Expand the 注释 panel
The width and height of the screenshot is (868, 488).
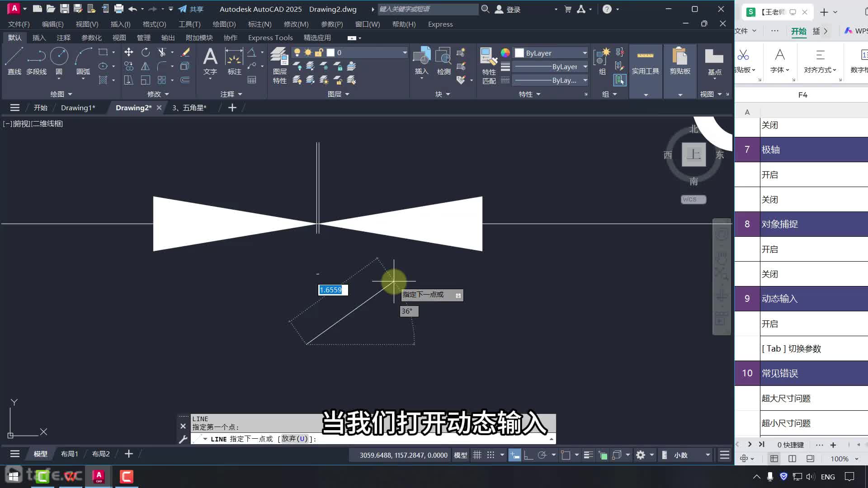pyautogui.click(x=231, y=94)
